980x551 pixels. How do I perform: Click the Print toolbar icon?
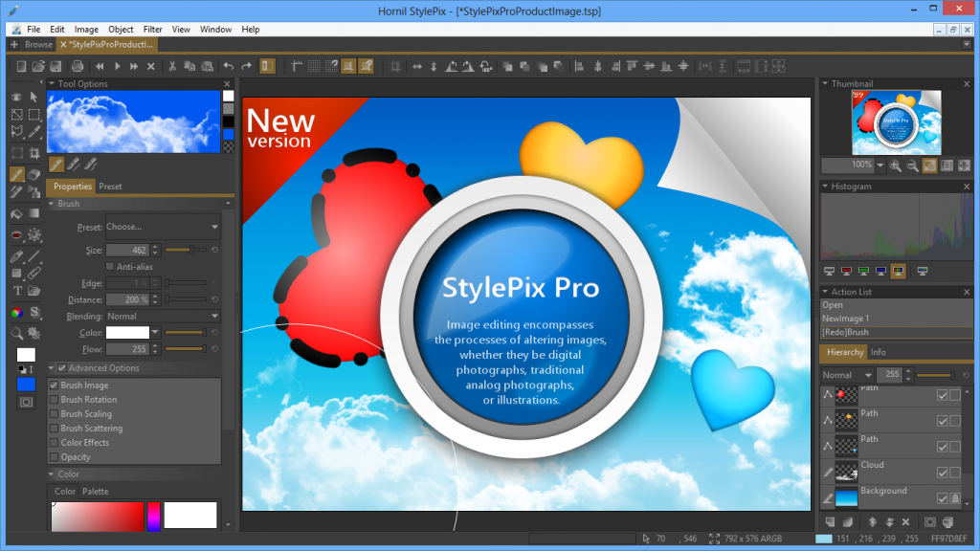pyautogui.click(x=78, y=66)
